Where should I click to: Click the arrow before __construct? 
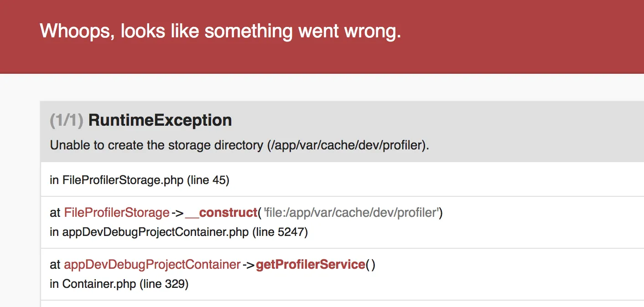[177, 213]
